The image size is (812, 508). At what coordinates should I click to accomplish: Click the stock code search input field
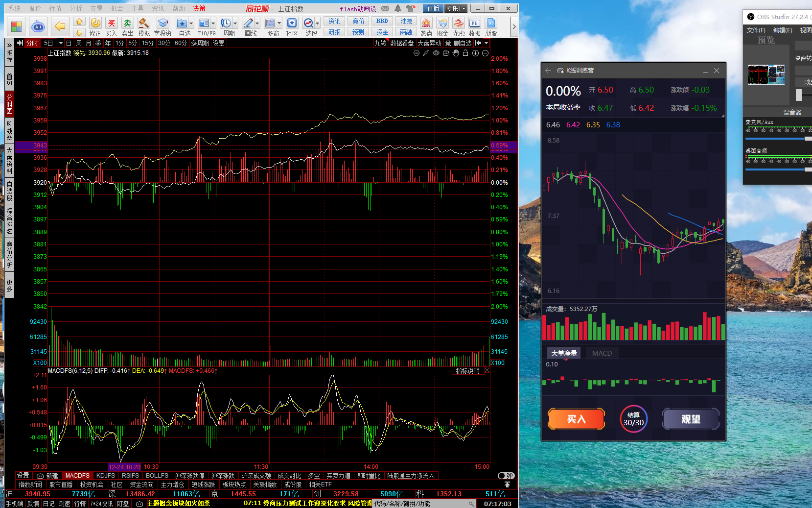[x=420, y=504]
